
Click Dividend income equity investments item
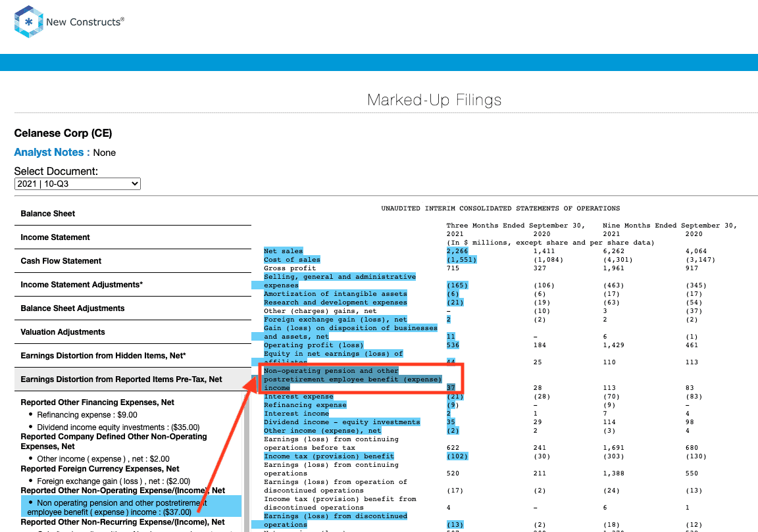[118, 427]
